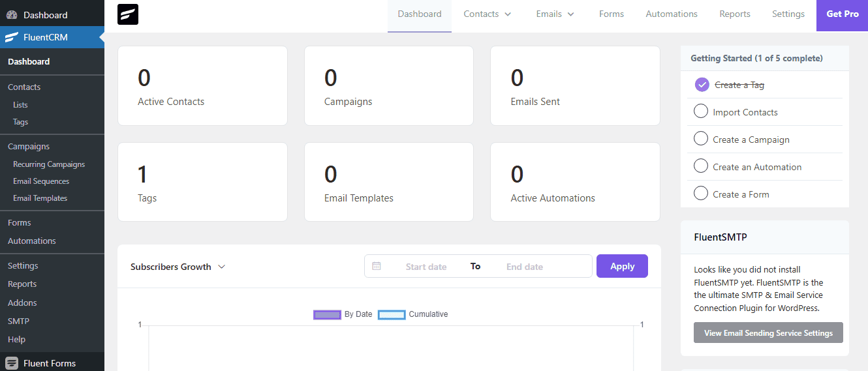Open Contacts in the top navigation
The width and height of the screenshot is (868, 371).
481,14
